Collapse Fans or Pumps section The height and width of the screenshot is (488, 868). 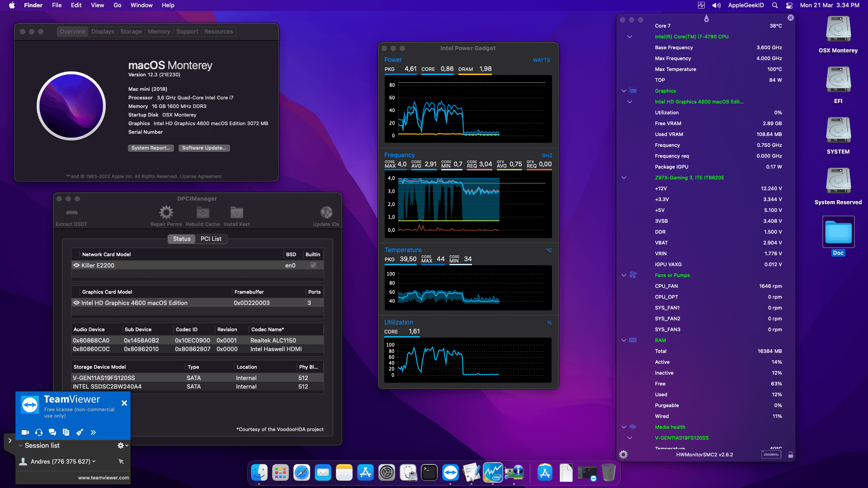tap(624, 275)
